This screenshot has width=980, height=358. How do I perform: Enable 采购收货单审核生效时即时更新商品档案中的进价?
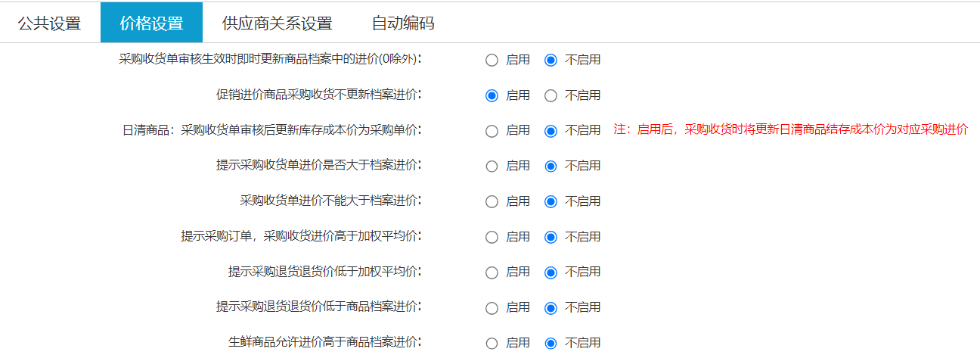tap(492, 60)
